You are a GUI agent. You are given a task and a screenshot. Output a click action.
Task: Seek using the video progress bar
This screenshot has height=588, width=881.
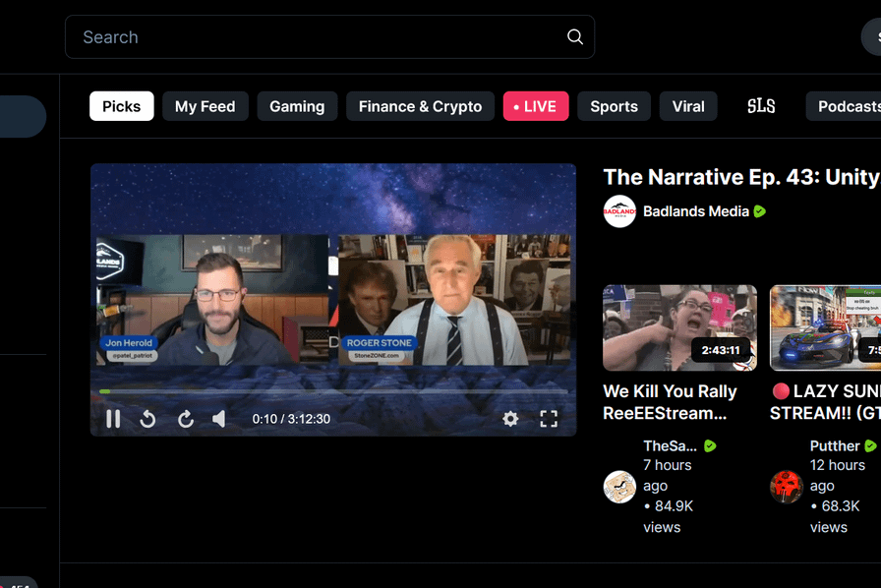pos(332,391)
